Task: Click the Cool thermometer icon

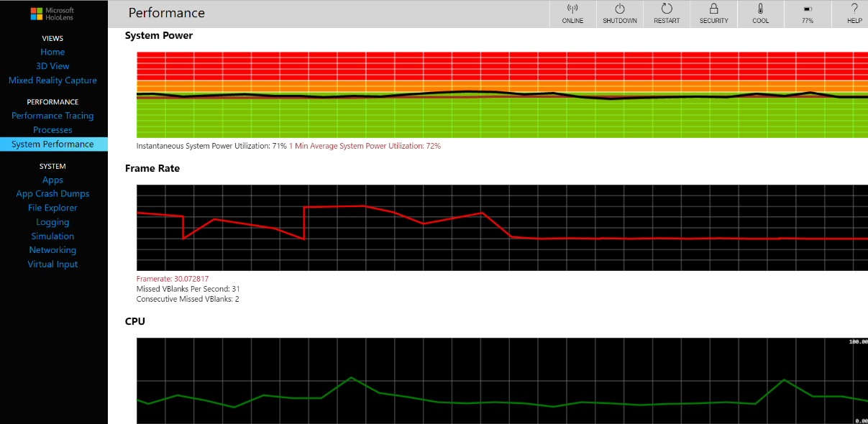Action: click(x=760, y=9)
